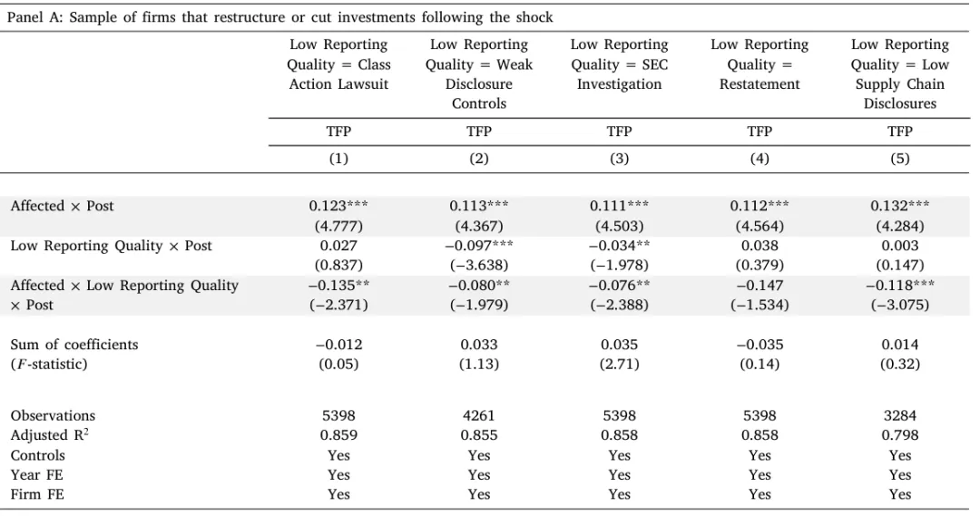
Task: Select the Low Reporting Quality × Post label
Action: click(x=112, y=246)
